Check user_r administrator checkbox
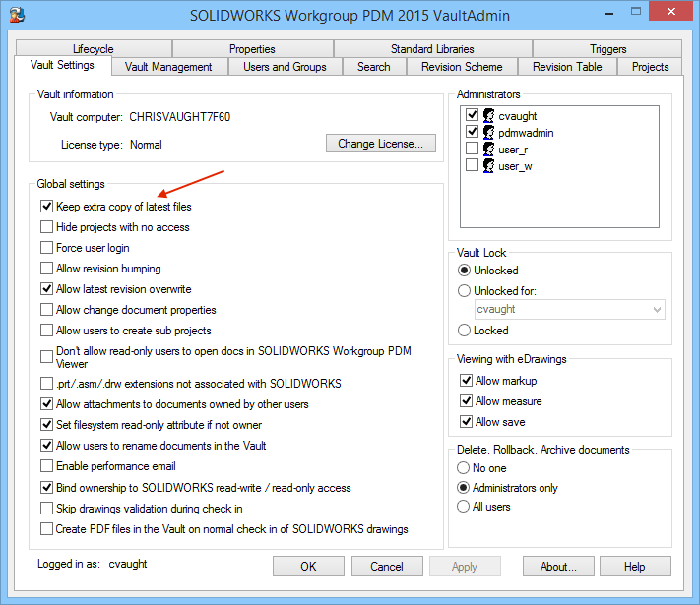This screenshot has height=605, width=700. point(472,149)
